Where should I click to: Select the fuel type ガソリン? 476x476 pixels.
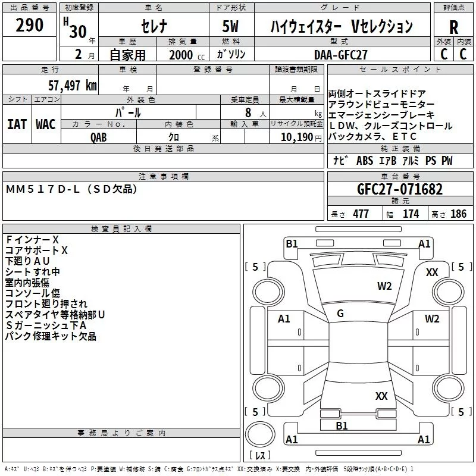pyautogui.click(x=231, y=54)
